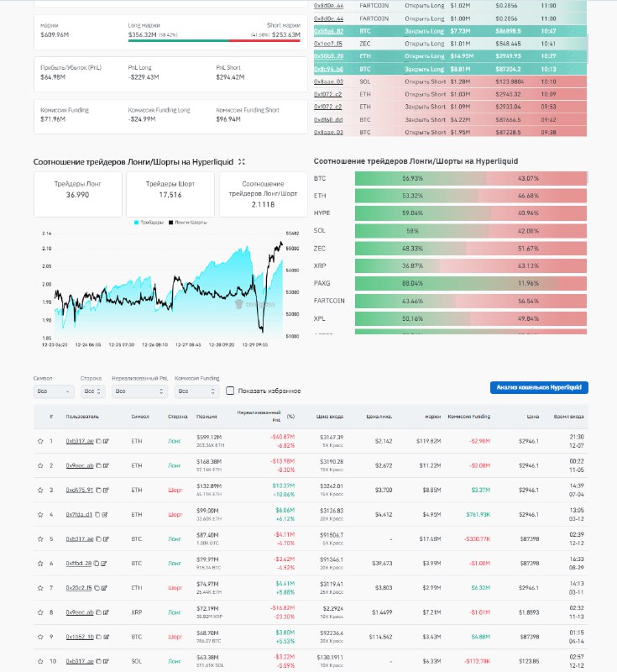Viewport: 617px width, 672px height.
Task: Sort by the Позиция column header
Action: tap(207, 417)
